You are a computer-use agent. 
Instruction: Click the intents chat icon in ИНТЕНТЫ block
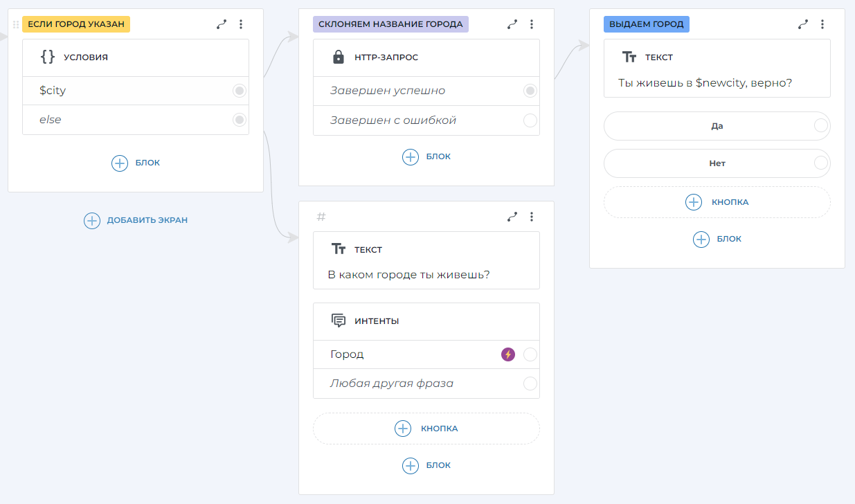click(339, 321)
